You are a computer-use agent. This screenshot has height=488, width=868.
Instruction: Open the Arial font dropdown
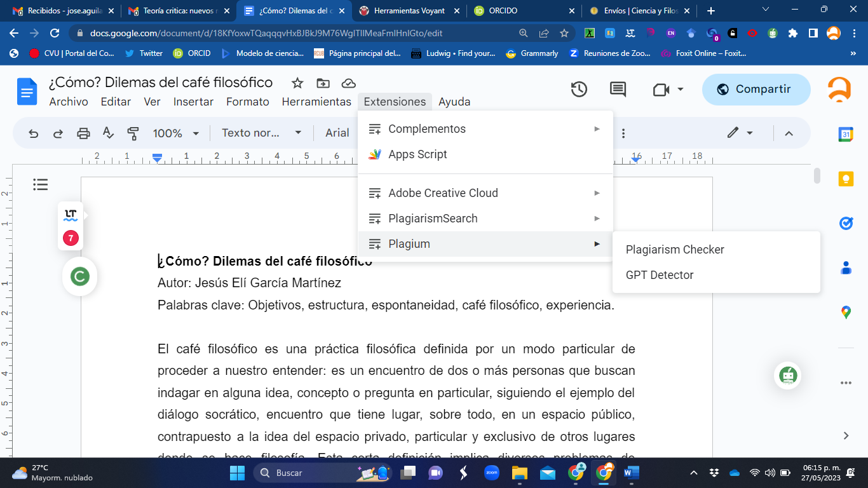[337, 133]
